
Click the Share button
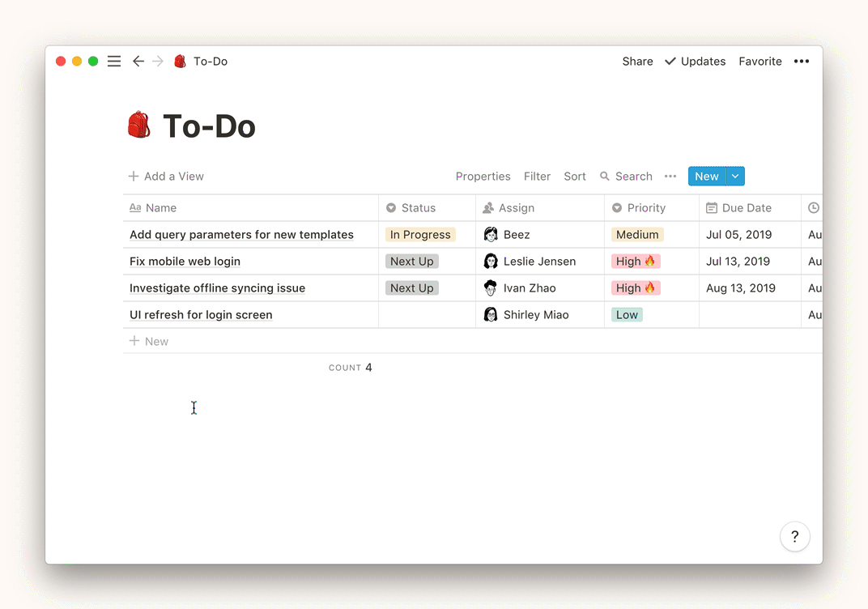tap(637, 62)
